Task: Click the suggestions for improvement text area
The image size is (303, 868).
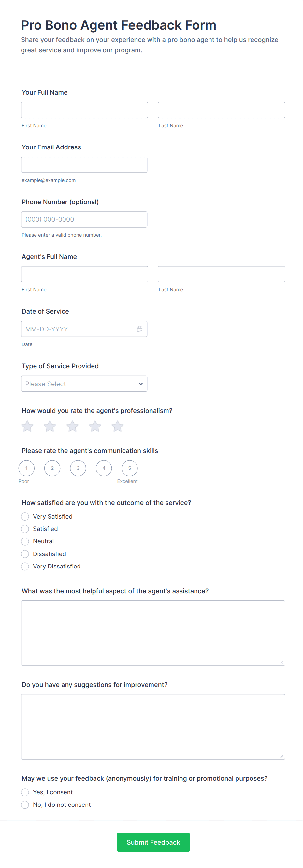Action: (153, 726)
